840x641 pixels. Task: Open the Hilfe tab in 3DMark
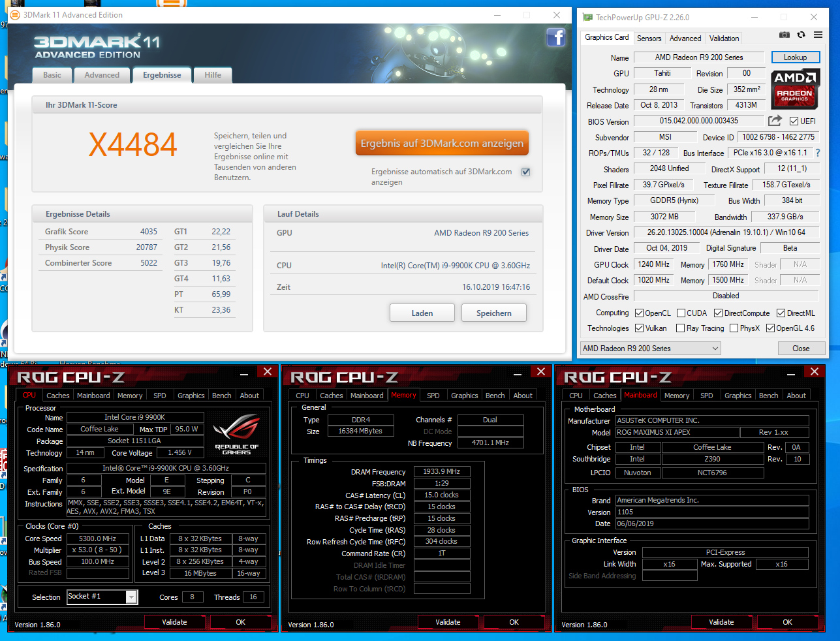click(x=213, y=75)
